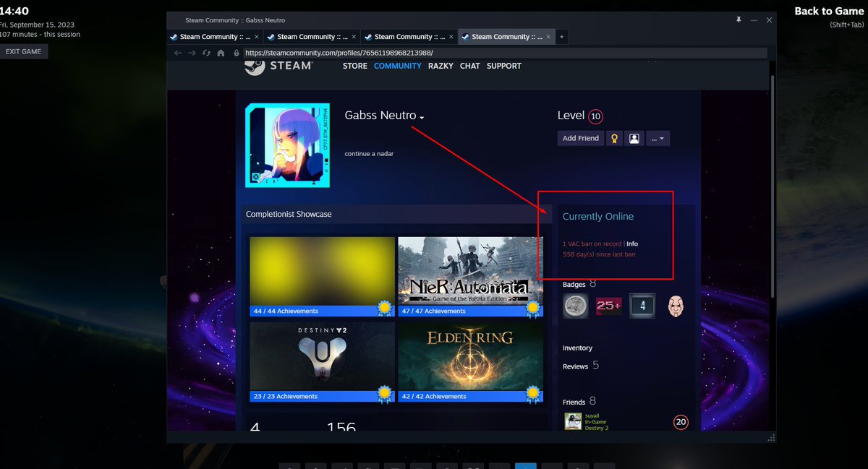Viewport: 868px width, 469px height.
Task: Click the Add Friend button
Action: (581, 138)
